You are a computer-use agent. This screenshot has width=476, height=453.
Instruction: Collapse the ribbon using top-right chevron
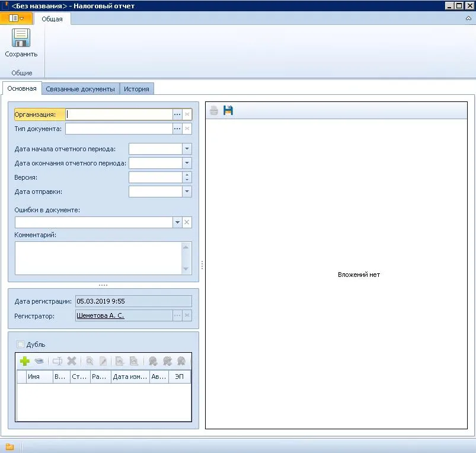pyautogui.click(x=468, y=18)
